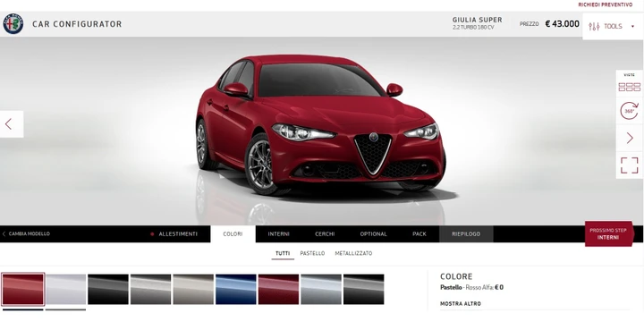
Task: Click the Pastello - Rosso Alfa description
Action: tap(471, 287)
